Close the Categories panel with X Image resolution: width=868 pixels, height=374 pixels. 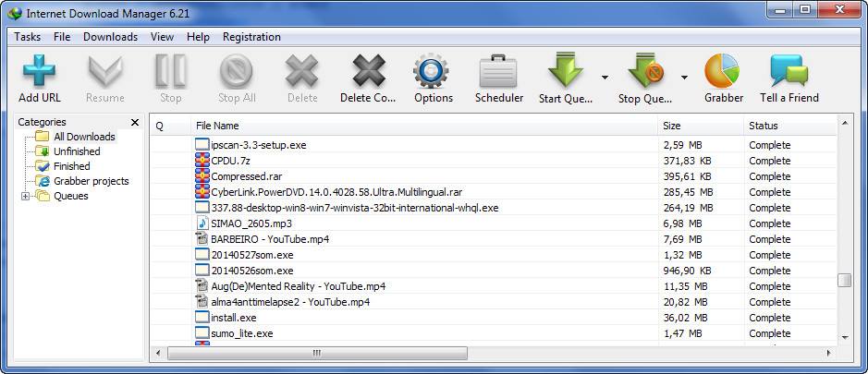[135, 122]
